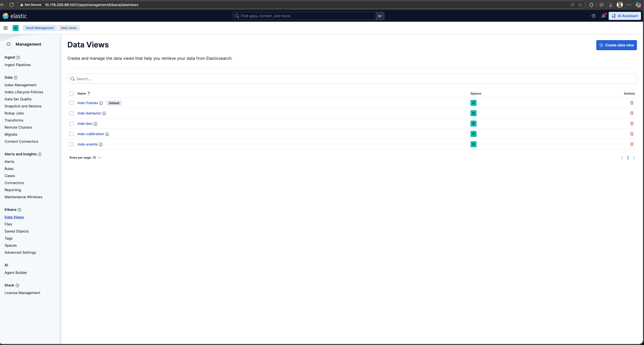
Task: Click the Management gear icon in sidebar
Action: pyautogui.click(x=9, y=44)
